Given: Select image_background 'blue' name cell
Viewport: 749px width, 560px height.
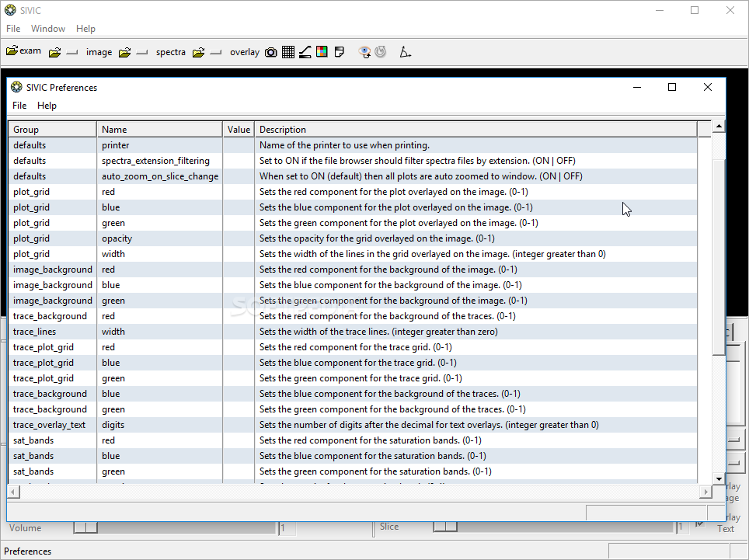Looking at the screenshot, I should coord(159,285).
